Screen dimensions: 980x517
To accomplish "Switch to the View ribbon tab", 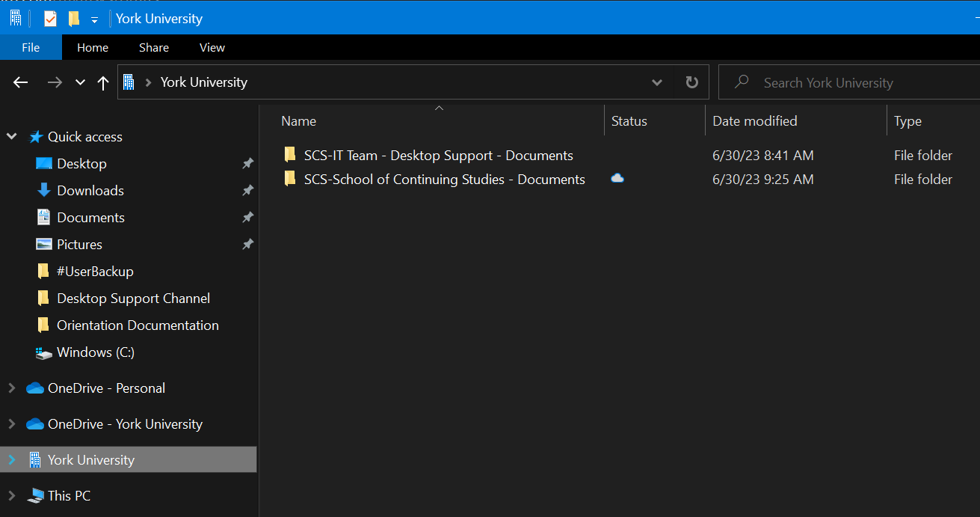I will pos(212,47).
